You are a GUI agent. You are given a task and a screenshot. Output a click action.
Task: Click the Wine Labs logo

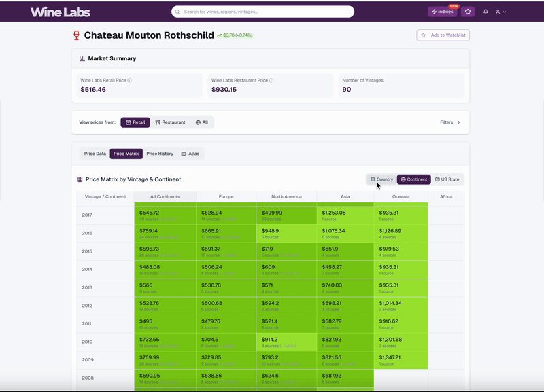click(x=60, y=12)
